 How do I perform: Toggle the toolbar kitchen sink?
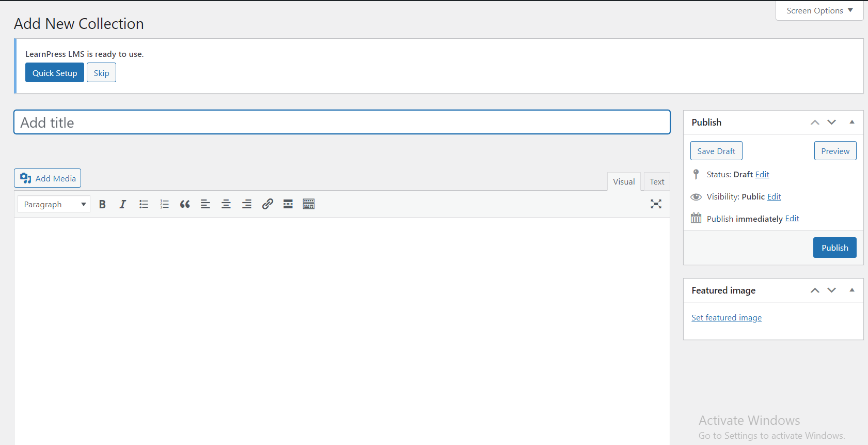pyautogui.click(x=309, y=204)
